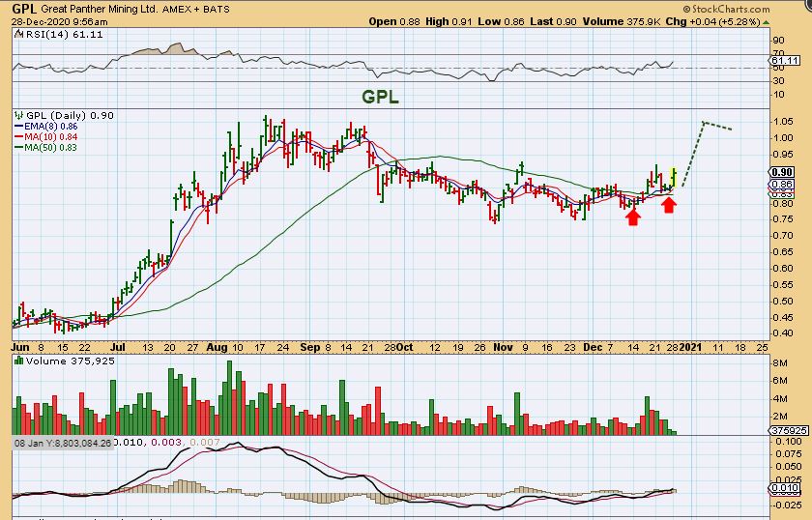Click the 1.00 price axis label
The image size is (812, 520).
click(x=783, y=138)
